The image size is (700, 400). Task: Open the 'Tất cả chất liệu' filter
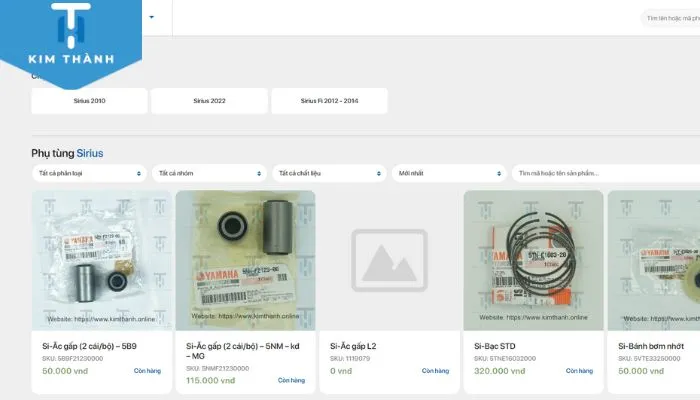pos(329,173)
